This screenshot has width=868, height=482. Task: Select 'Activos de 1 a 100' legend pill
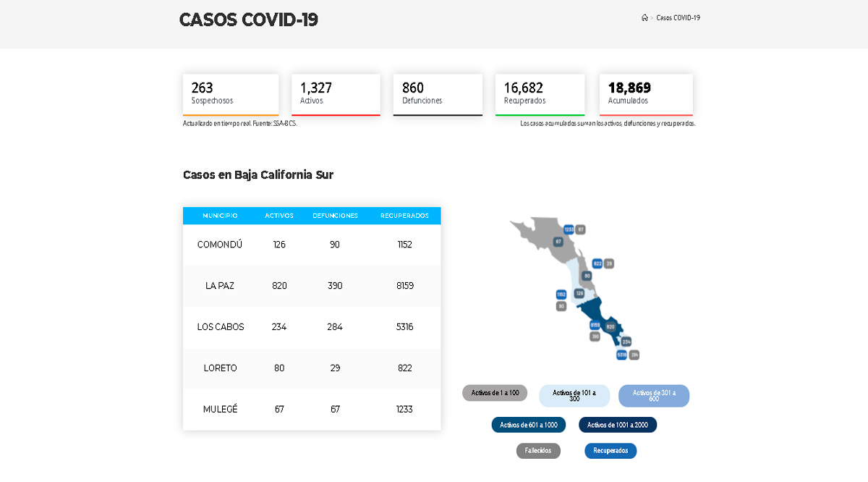tap(495, 393)
